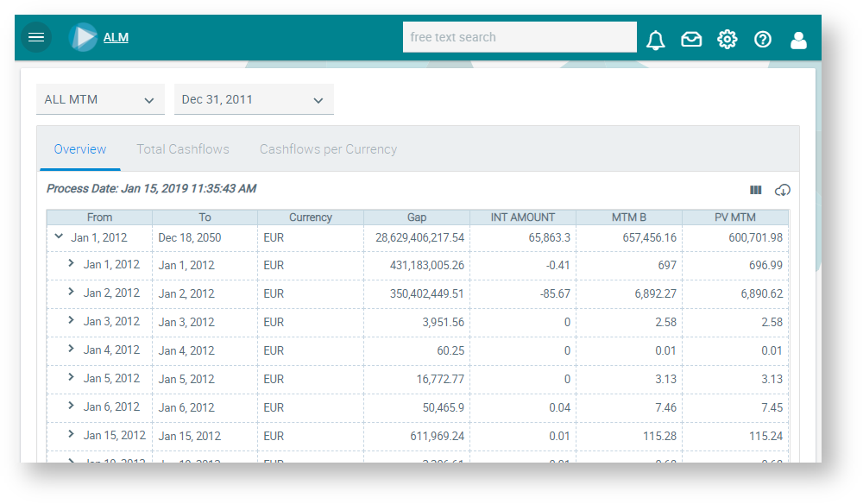Click the ALM application logo
Screen dimensions: 863x504
tap(84, 37)
